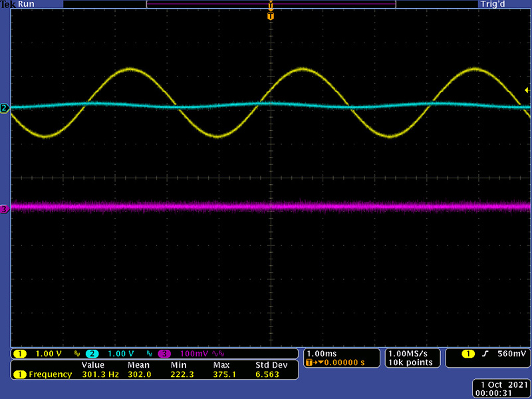Click the Trig'd trigger status indicator
532x399 pixels.
pyautogui.click(x=493, y=4)
